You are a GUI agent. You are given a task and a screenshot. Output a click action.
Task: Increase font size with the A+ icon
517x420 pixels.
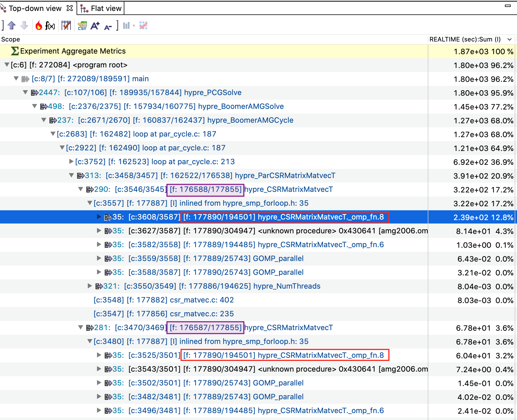[x=95, y=25]
